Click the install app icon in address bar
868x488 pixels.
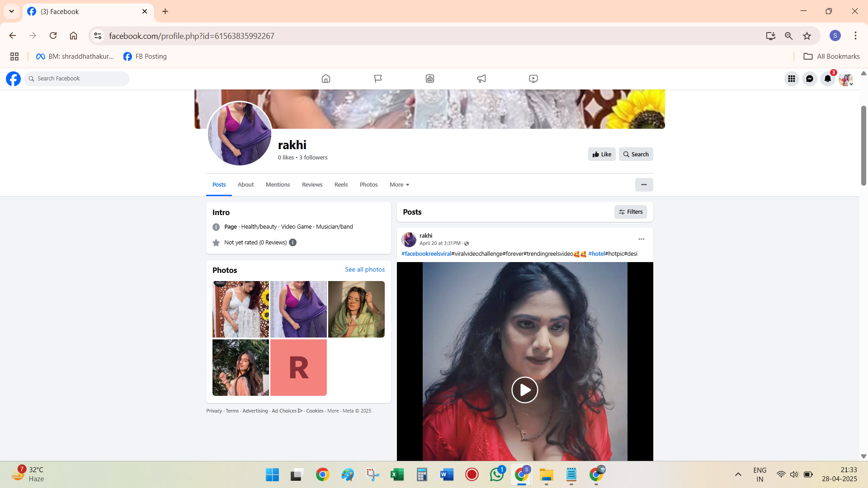click(771, 36)
